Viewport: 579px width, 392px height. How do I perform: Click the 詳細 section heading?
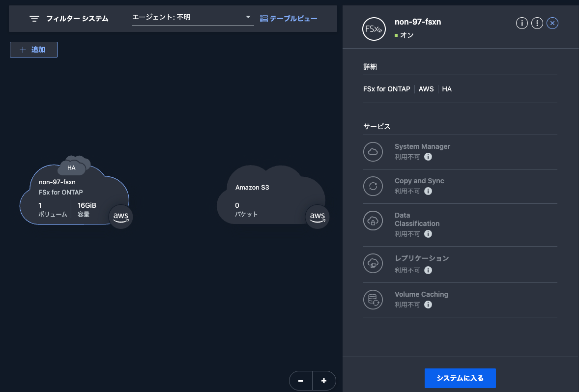[x=370, y=66]
